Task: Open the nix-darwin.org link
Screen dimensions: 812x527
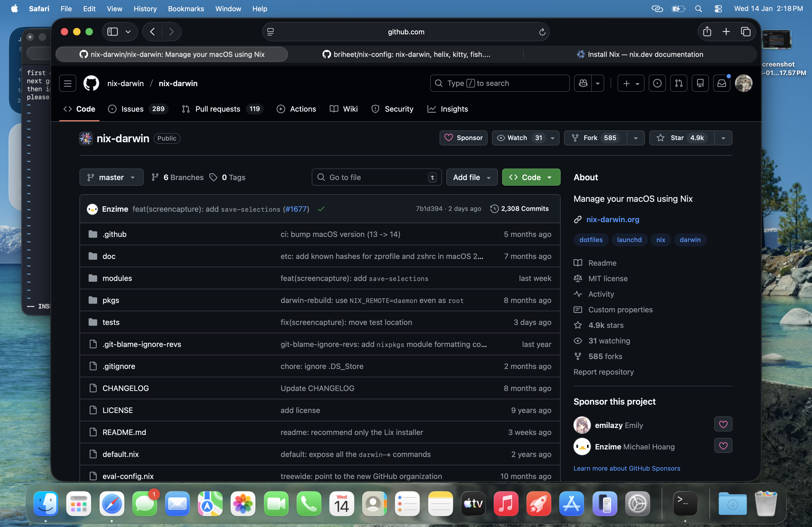Action: 612,219
